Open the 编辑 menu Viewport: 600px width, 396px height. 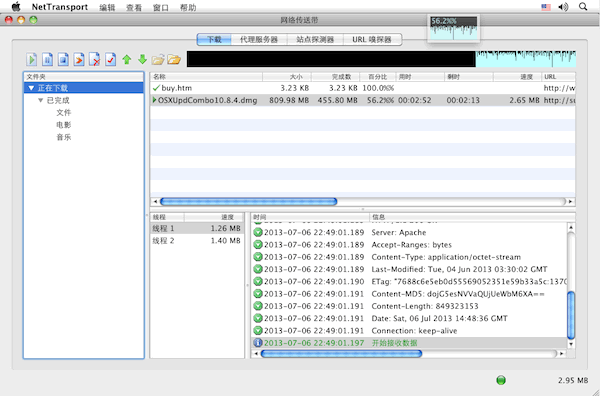coord(107,7)
